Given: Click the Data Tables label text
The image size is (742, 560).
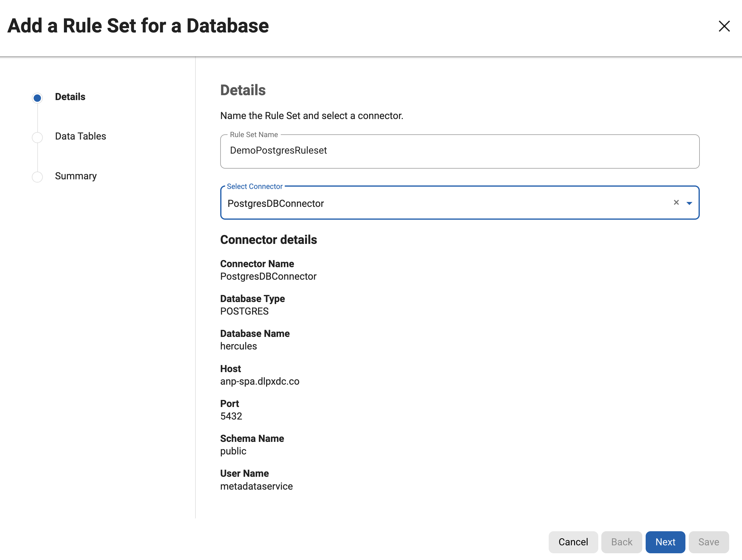Looking at the screenshot, I should tap(80, 136).
